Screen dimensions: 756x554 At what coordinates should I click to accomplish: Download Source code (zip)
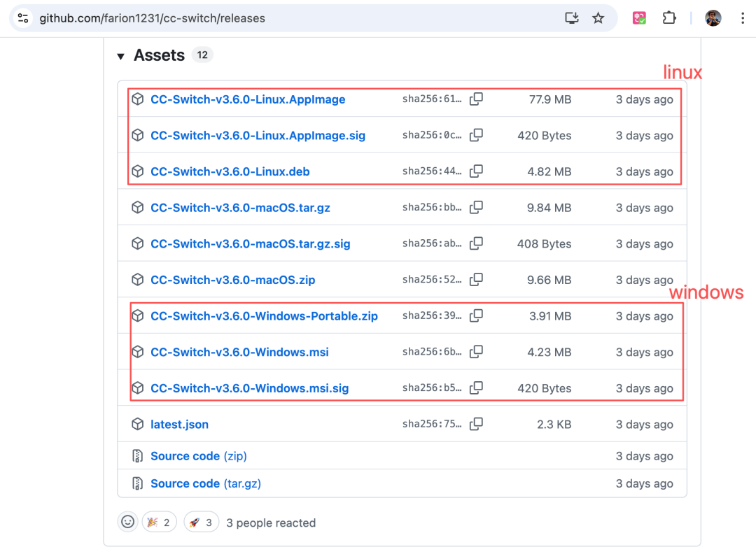[x=199, y=456]
